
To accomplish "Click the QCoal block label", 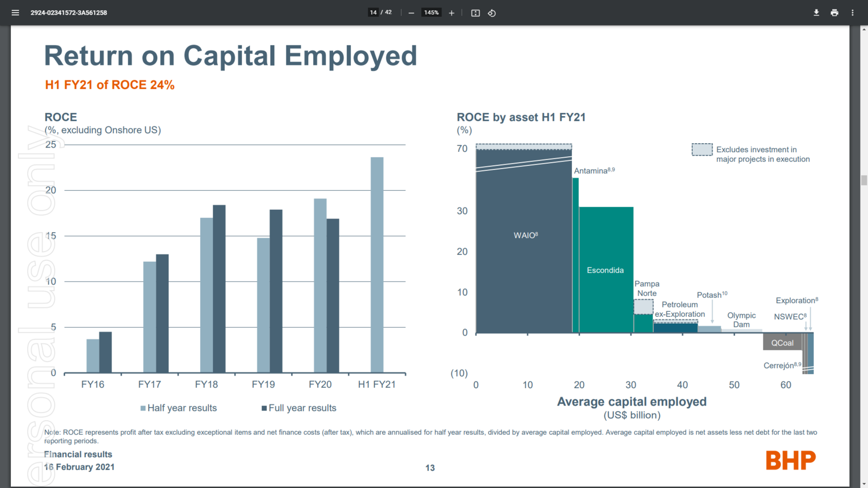I will tap(782, 343).
